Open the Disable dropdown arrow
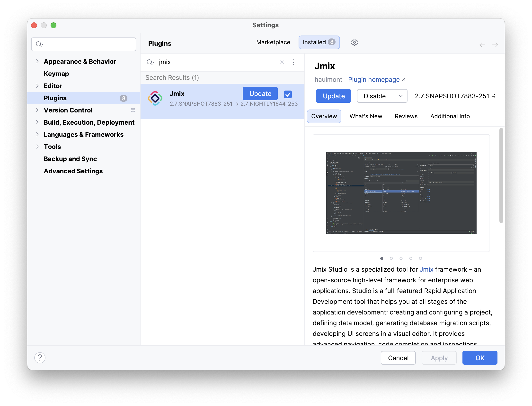 400,96
